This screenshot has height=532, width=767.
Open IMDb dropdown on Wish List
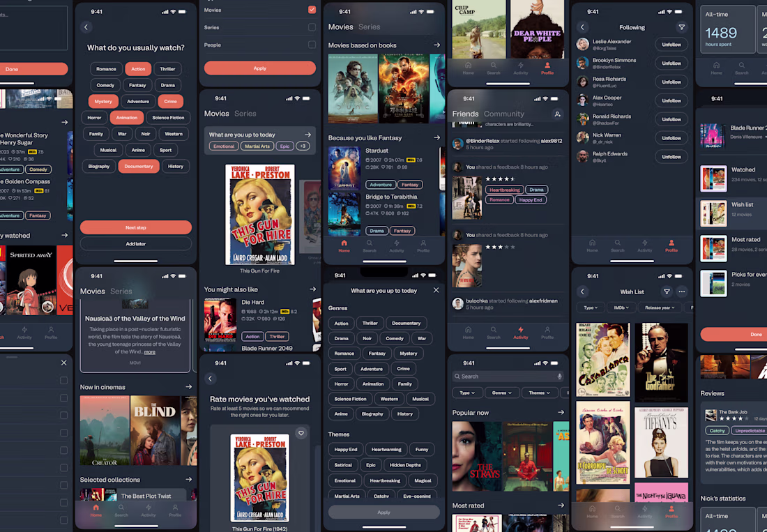point(621,307)
